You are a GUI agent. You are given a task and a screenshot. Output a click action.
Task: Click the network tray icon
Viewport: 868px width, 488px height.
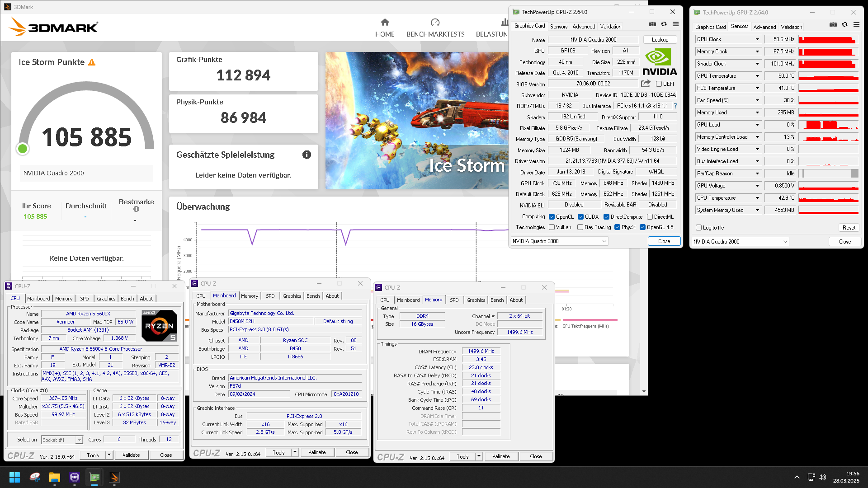811,477
